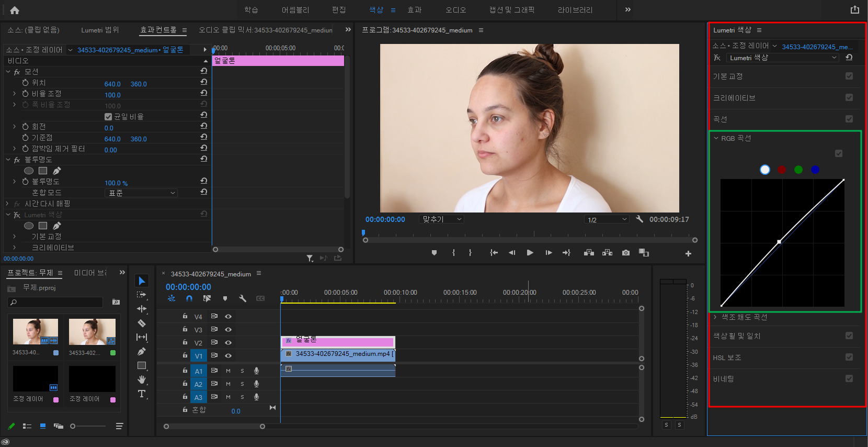Click the Lift button
The height and width of the screenshot is (447, 868).
coord(589,253)
